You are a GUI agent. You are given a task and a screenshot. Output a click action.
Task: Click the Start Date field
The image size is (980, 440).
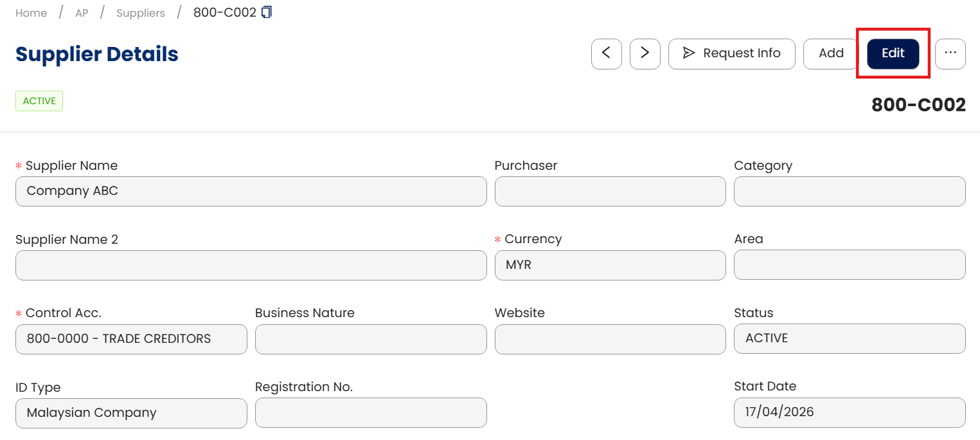click(x=849, y=413)
